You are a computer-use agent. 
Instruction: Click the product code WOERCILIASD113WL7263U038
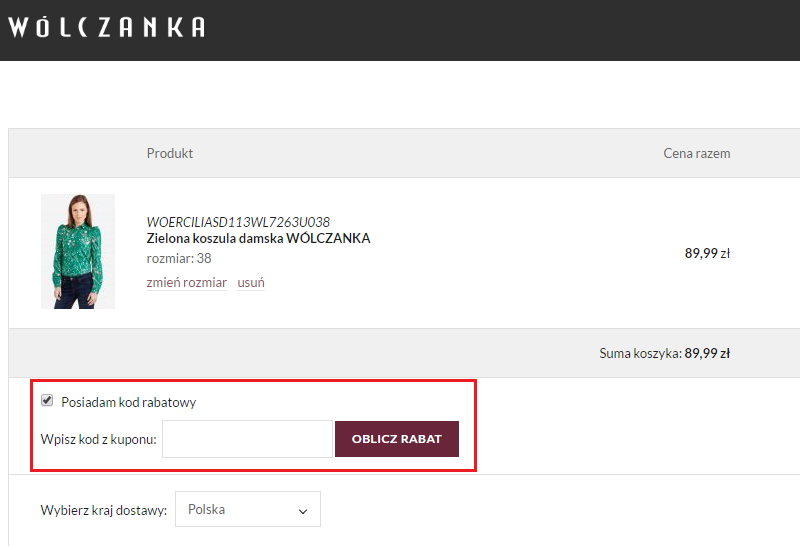click(x=238, y=222)
